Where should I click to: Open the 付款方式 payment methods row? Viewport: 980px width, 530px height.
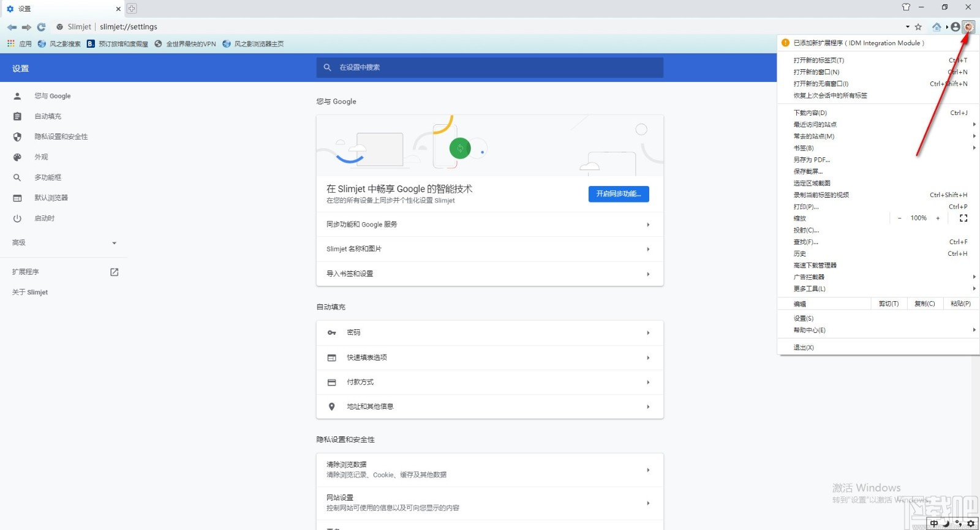click(490, 382)
